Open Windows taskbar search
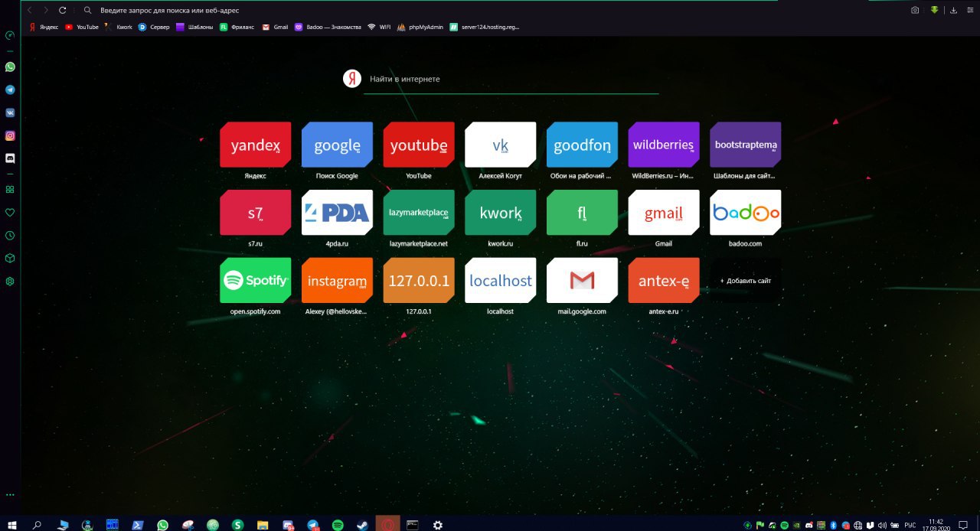 coord(36,525)
